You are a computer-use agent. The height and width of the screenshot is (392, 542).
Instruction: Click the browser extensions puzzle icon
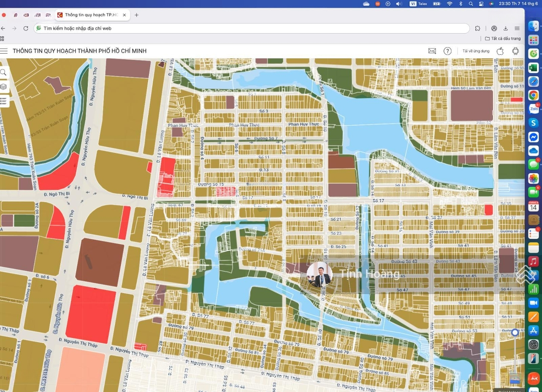coord(478,29)
